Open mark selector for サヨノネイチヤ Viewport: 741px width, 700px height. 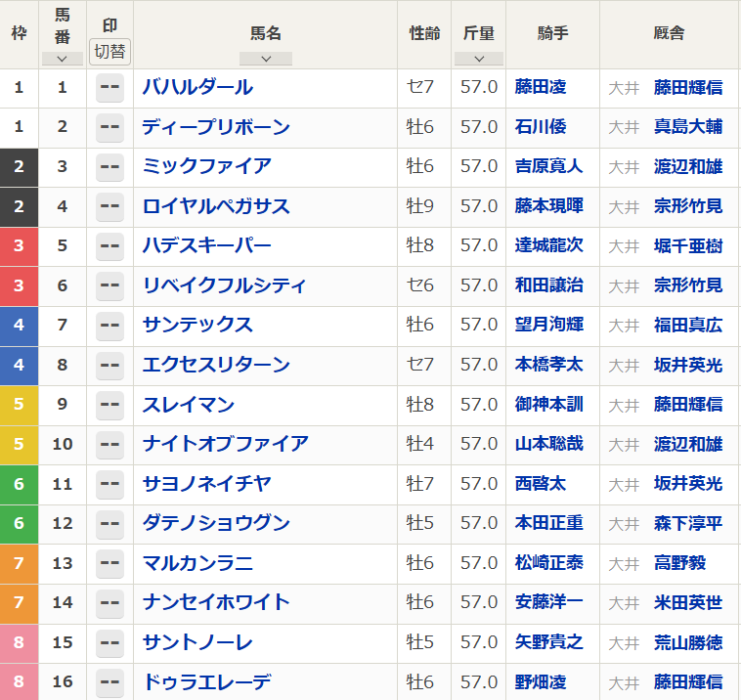[109, 484]
